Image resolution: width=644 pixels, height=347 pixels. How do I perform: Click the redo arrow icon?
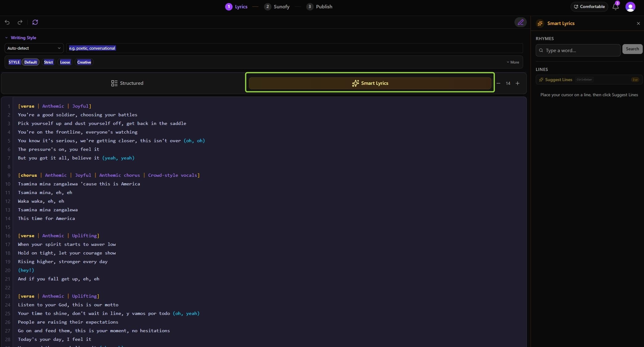(19, 22)
